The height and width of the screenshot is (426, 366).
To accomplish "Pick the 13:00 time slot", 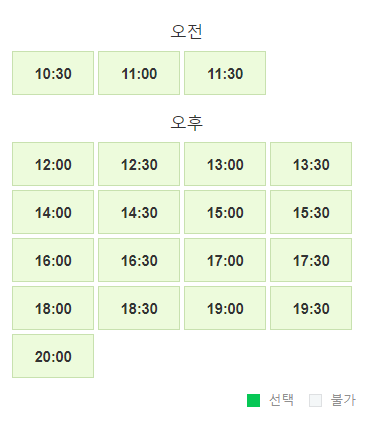I will click(x=225, y=164).
